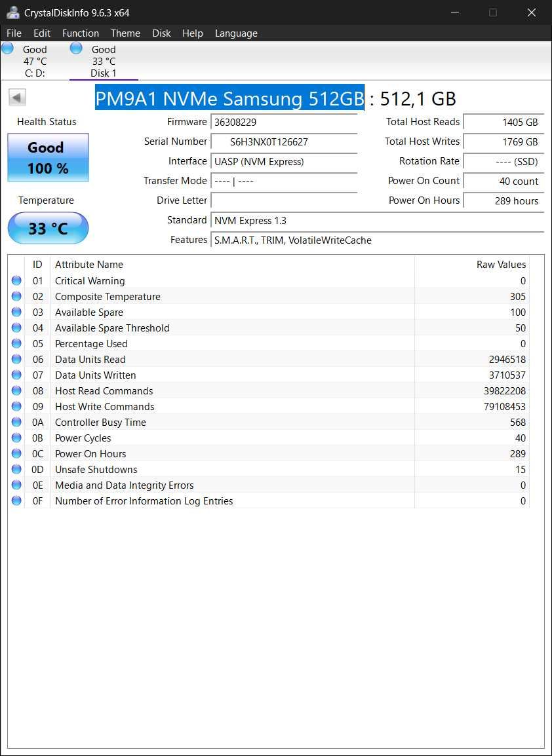Viewport: 552px width, 756px height.
Task: Click status orb of Available Spare Threshold row
Action: click(16, 328)
